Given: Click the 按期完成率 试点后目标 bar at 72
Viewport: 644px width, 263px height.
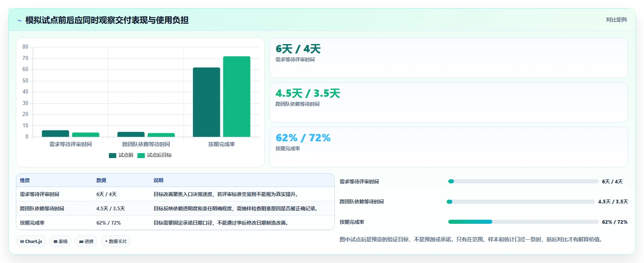Looking at the screenshot, I should [237, 96].
